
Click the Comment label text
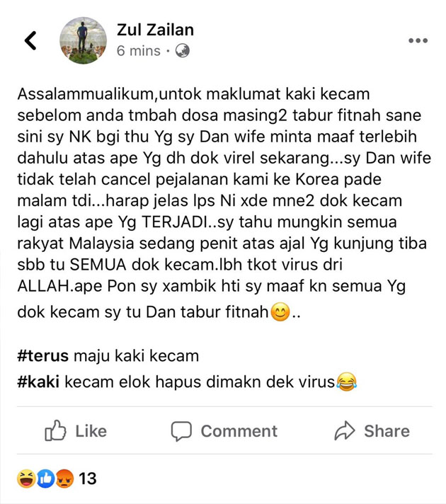point(239,431)
